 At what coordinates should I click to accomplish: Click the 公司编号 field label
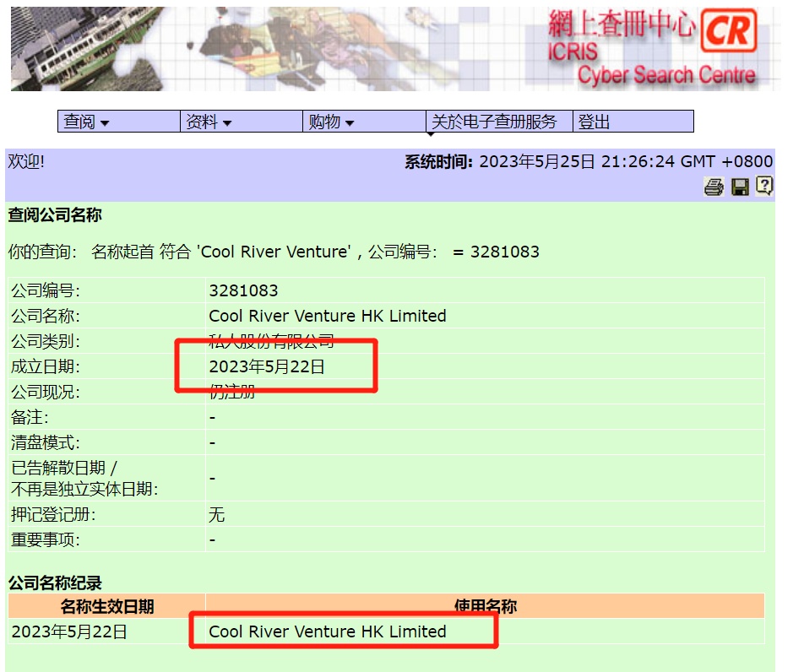pos(46,290)
